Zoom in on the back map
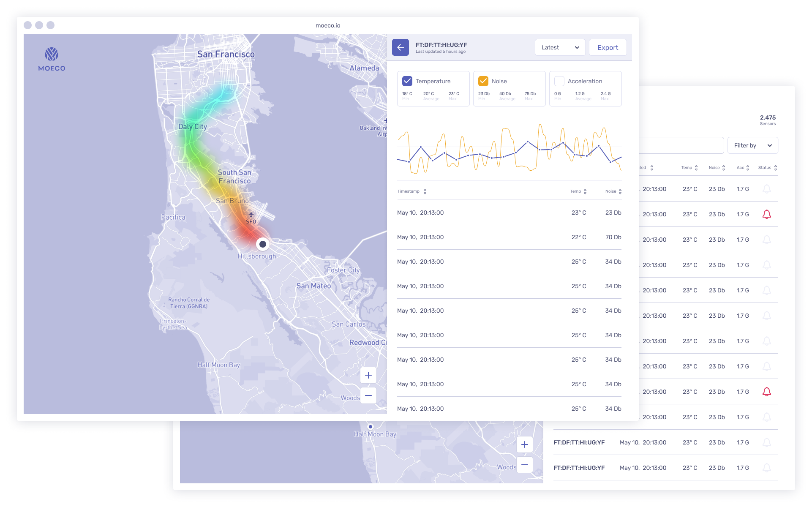The height and width of the screenshot is (507, 812). [524, 444]
